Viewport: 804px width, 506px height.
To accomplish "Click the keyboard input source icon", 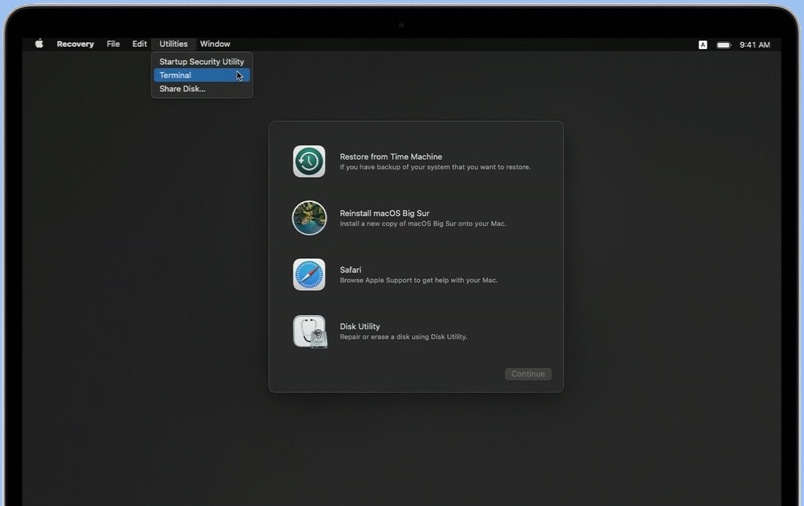I will [x=702, y=45].
